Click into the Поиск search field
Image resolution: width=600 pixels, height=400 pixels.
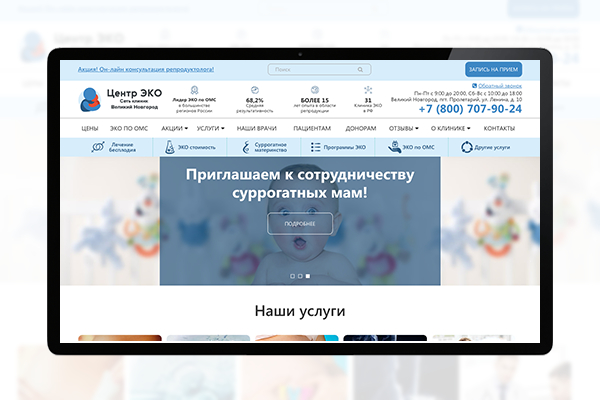(x=319, y=69)
